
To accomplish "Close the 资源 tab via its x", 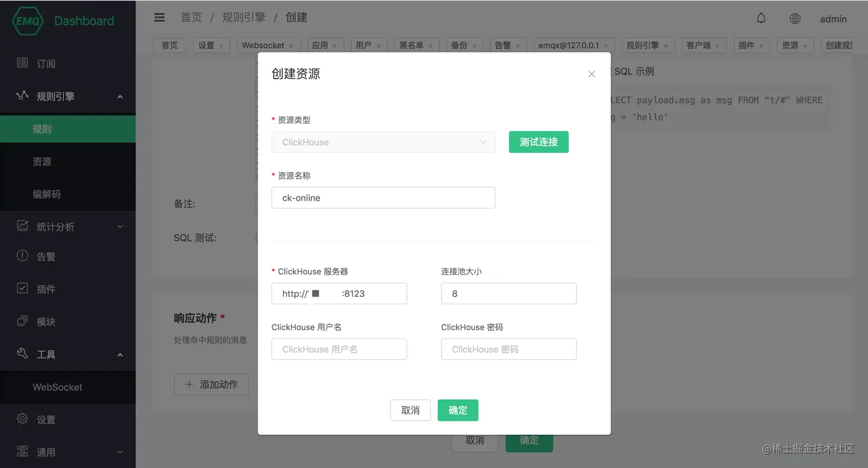I will click(x=805, y=46).
